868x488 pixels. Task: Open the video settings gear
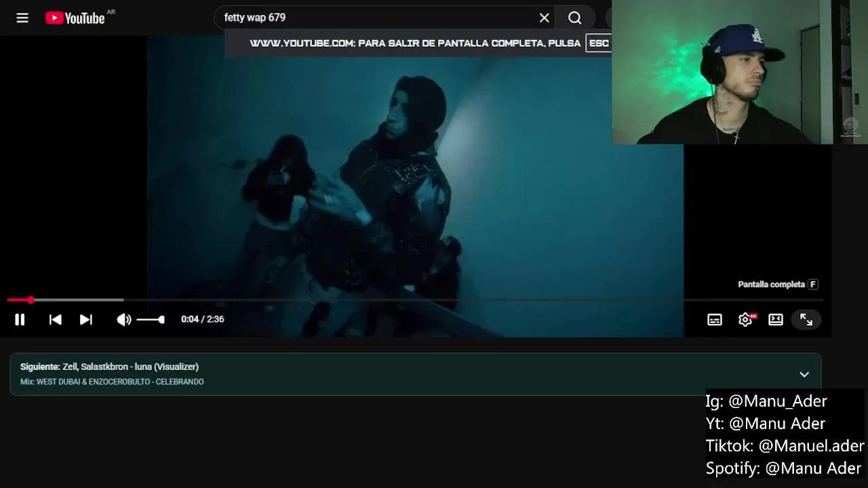click(x=745, y=320)
